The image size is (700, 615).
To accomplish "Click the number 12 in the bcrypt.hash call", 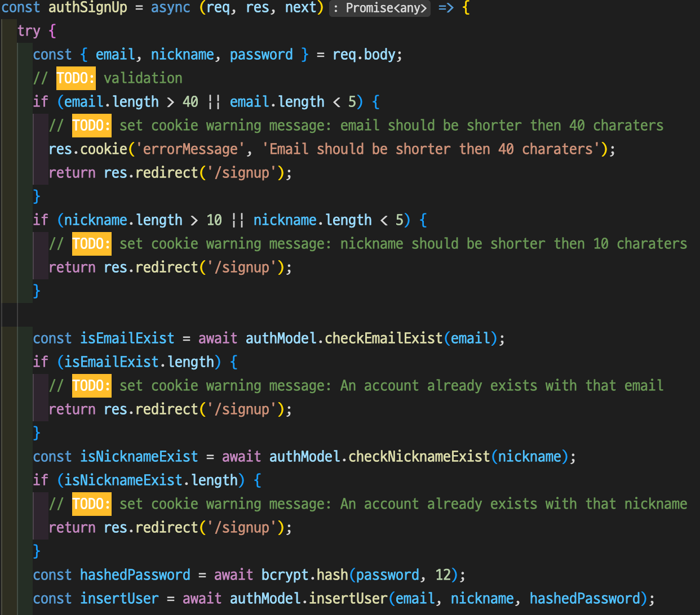I will point(443,575).
